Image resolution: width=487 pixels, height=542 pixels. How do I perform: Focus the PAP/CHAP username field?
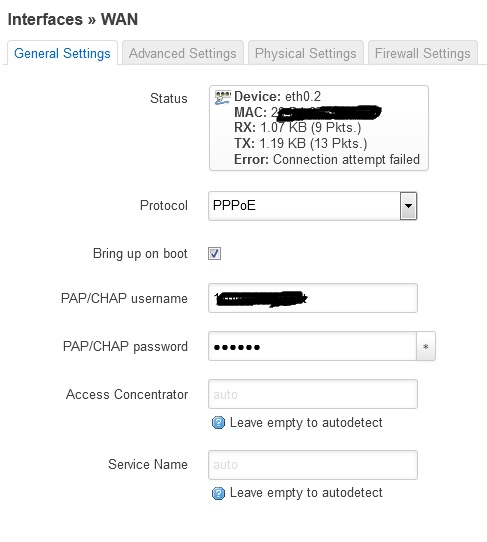tap(313, 298)
